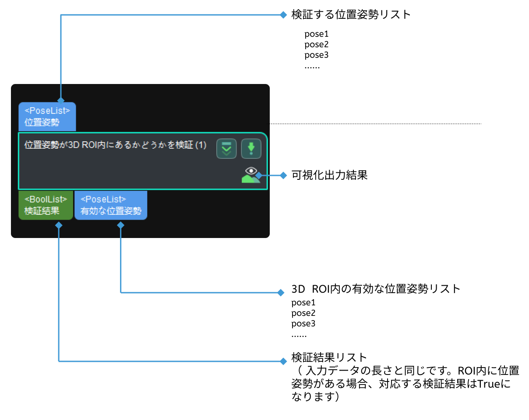Click pose3 under 3D ROI内の有効な位置姿勢リスト
Image resolution: width=529 pixels, height=420 pixels.
click(x=303, y=324)
